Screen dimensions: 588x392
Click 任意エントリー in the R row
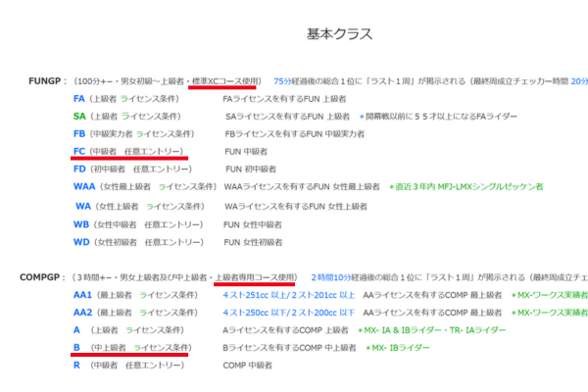point(153,365)
